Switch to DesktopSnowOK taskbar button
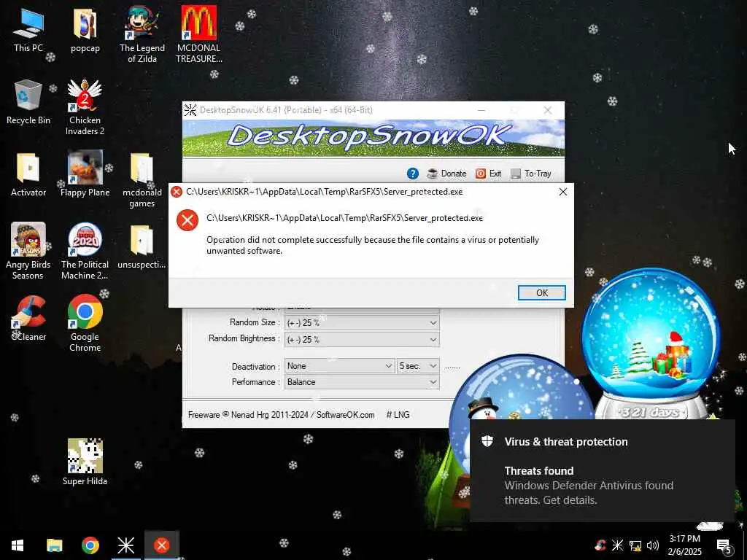Viewport: 747px width, 560px height. [125, 545]
